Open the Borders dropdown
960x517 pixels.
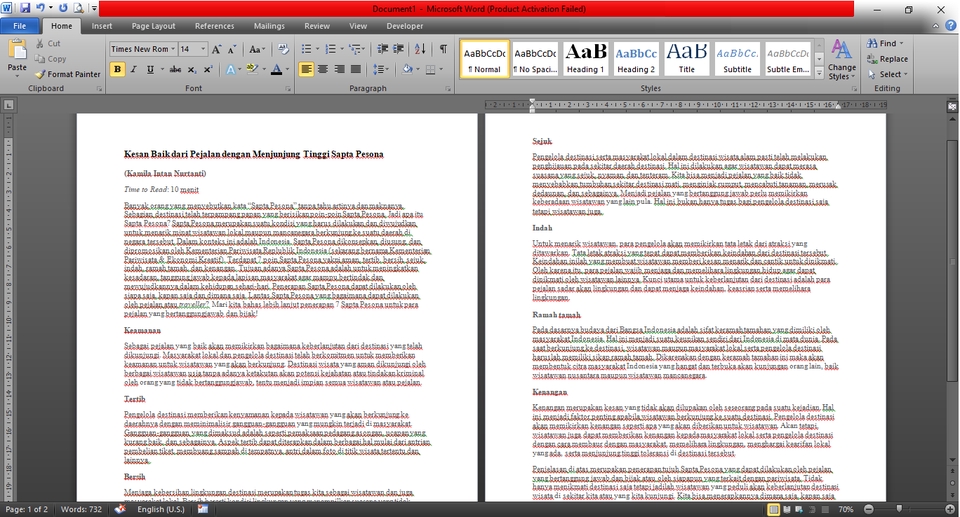click(441, 69)
